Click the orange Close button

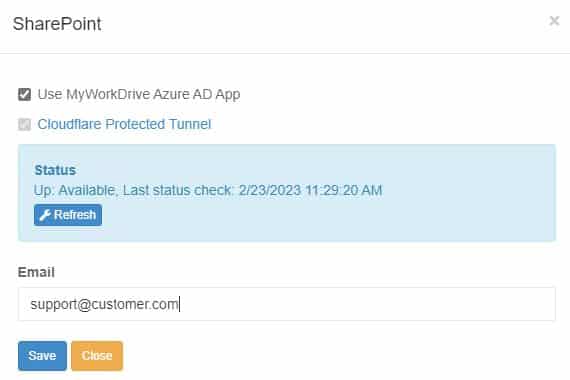[97, 356]
